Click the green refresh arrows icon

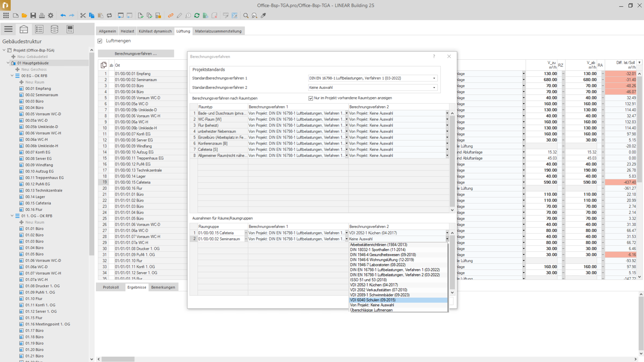click(197, 16)
